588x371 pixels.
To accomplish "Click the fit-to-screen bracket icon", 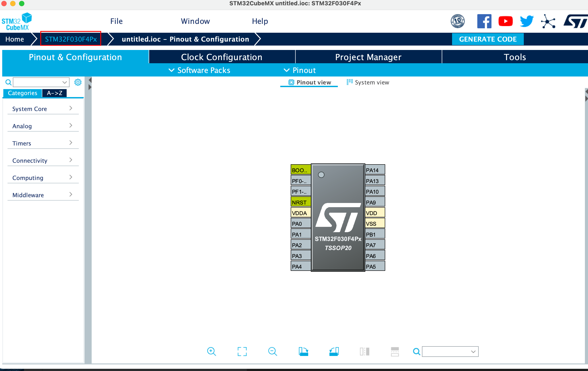I will (242, 352).
